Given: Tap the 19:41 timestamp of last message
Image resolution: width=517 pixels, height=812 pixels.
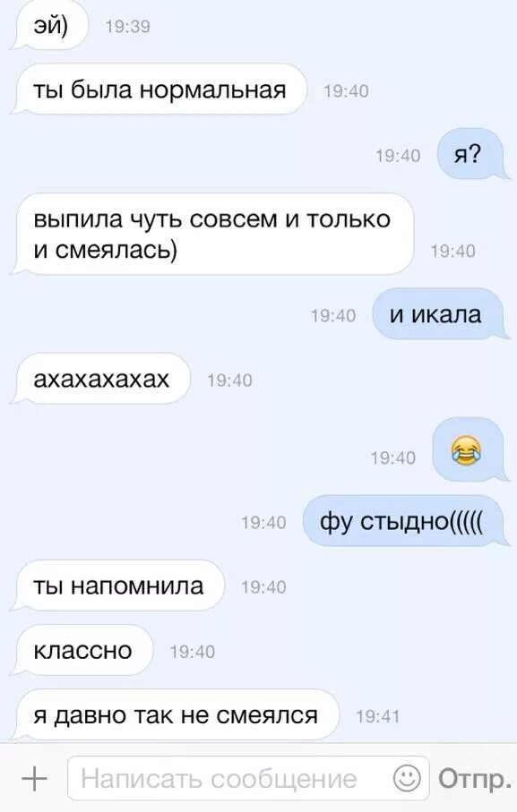Looking at the screenshot, I should [x=378, y=717].
